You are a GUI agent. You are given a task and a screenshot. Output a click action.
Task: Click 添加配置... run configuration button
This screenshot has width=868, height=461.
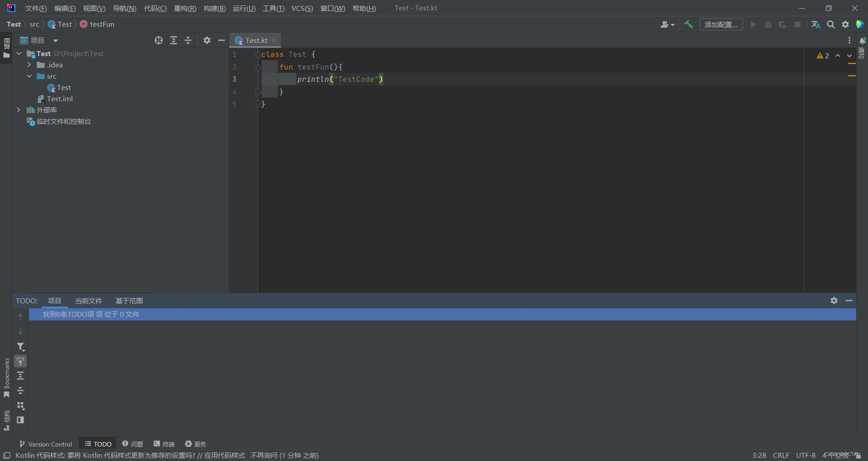coord(721,24)
